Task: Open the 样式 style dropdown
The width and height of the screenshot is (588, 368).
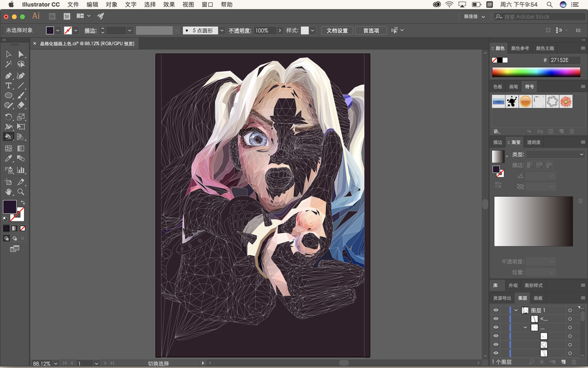Action: (x=313, y=31)
